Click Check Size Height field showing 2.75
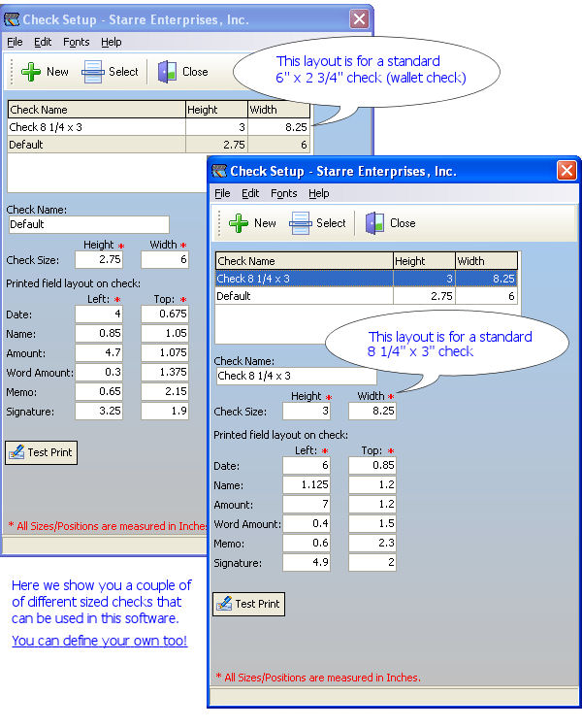The image size is (582, 728). pos(99,259)
